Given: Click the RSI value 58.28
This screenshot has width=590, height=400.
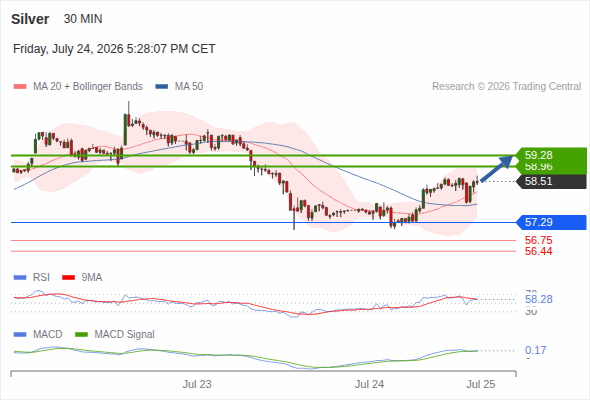Looking at the screenshot, I should tap(539, 300).
